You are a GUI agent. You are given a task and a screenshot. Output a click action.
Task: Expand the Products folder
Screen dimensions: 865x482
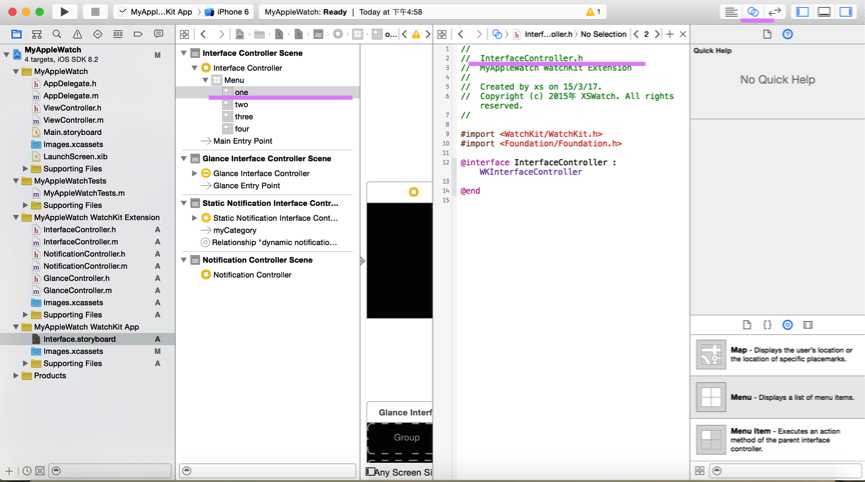pyautogui.click(x=16, y=376)
